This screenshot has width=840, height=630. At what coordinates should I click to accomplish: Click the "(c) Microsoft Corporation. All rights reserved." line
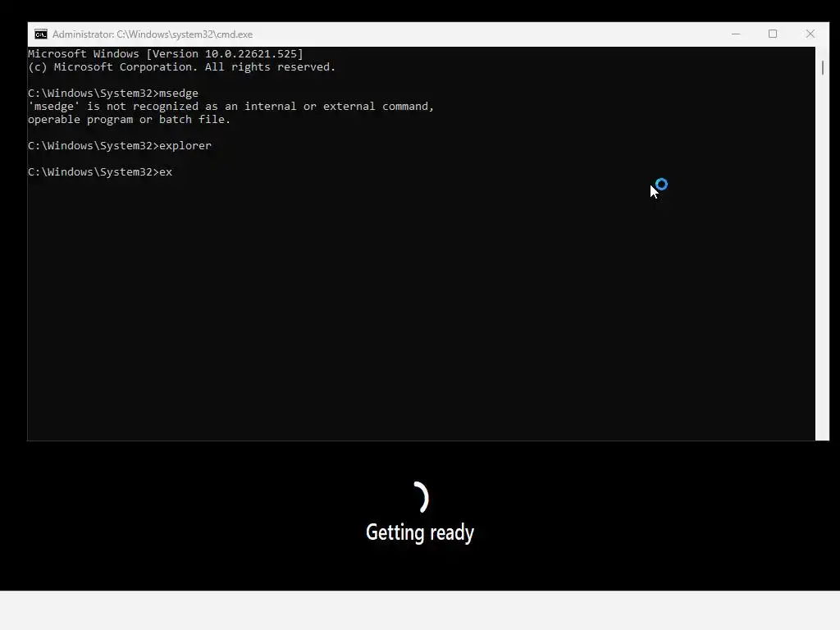tap(181, 67)
